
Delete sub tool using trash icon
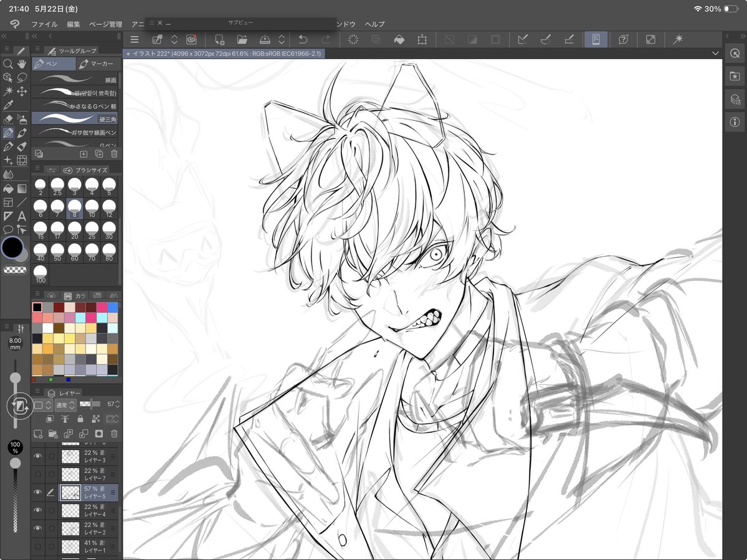[115, 154]
